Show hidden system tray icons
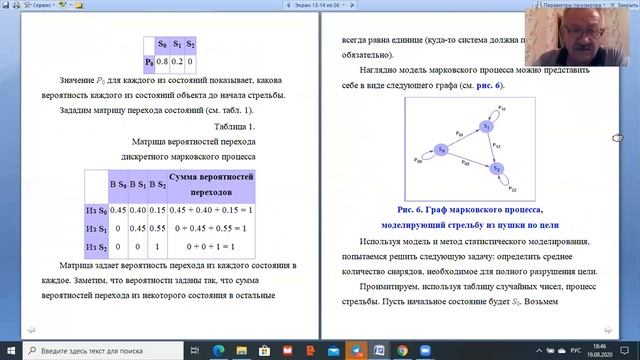 [x=539, y=351]
